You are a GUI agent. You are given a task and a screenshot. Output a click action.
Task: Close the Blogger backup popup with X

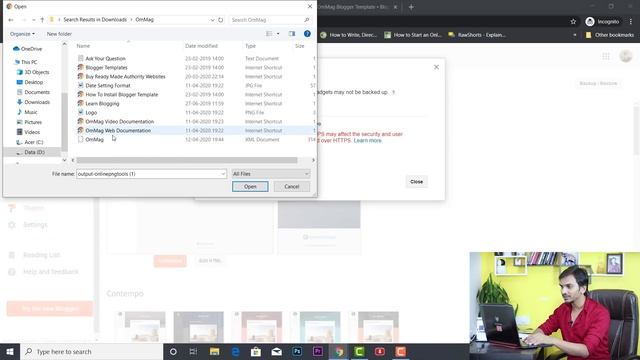point(436,67)
